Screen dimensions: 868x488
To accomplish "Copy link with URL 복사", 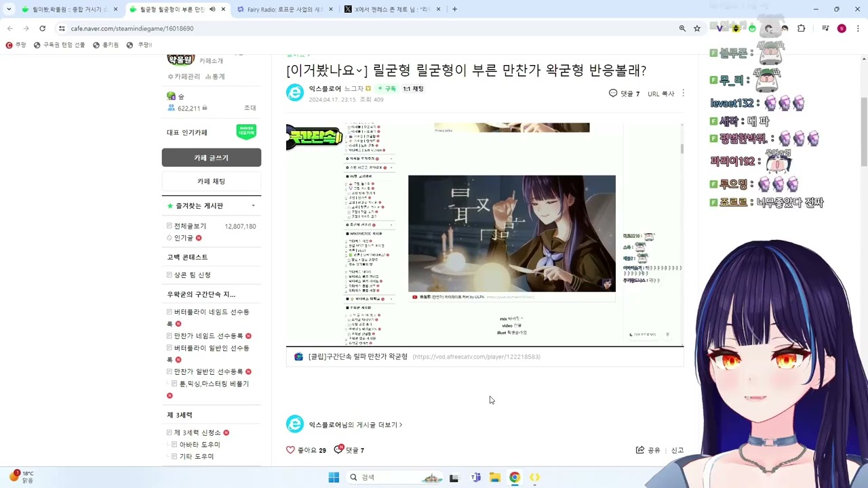I will (x=661, y=94).
